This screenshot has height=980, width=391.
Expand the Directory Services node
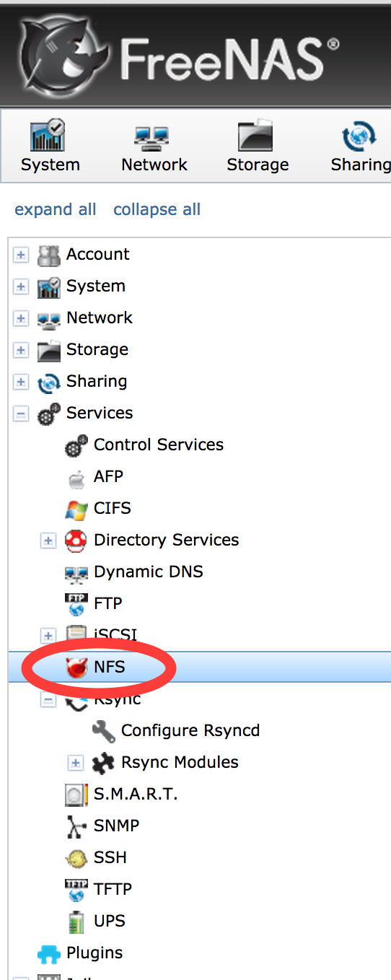[x=48, y=541]
